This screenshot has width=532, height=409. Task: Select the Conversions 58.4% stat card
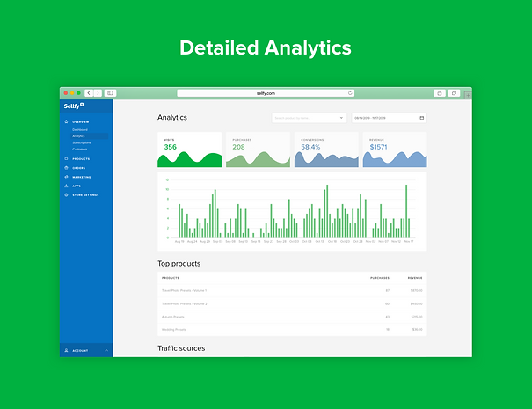(x=326, y=150)
